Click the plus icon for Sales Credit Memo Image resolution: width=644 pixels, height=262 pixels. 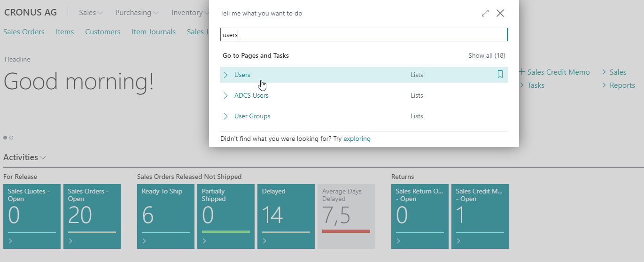click(x=522, y=72)
